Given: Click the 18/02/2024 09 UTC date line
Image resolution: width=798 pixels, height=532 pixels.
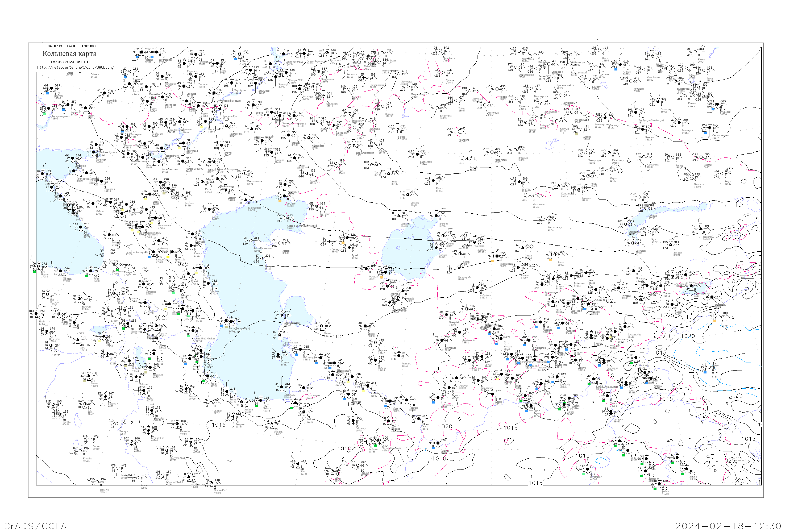Looking at the screenshot, I should click(x=70, y=62).
